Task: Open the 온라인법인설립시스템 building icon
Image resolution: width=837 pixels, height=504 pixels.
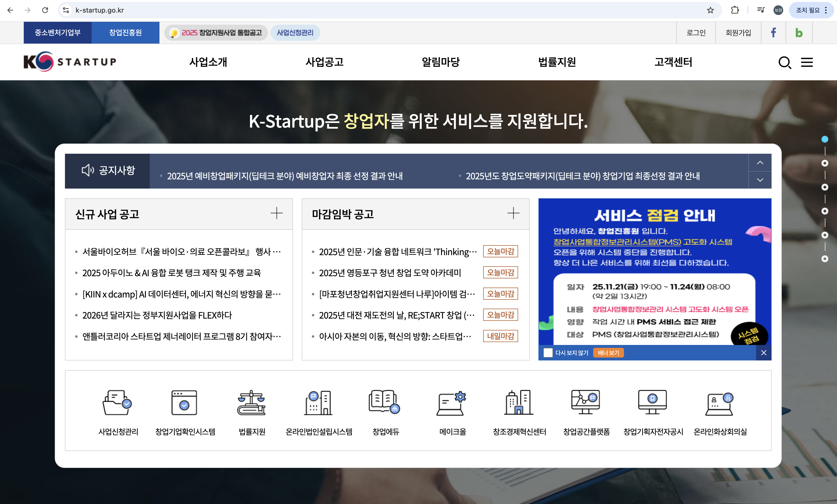Action: (318, 403)
